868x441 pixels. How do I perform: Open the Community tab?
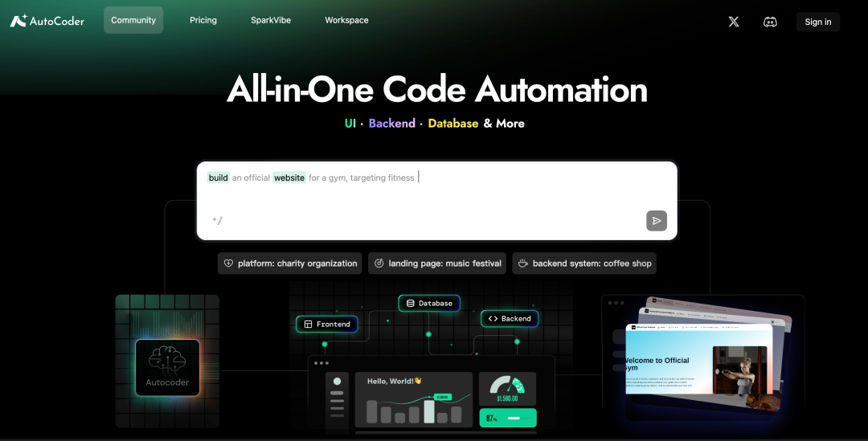pyautogui.click(x=133, y=20)
